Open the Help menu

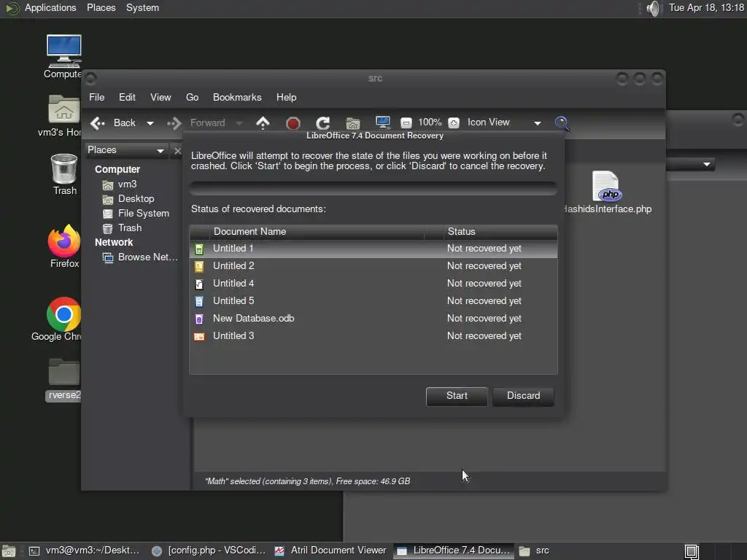click(x=286, y=97)
